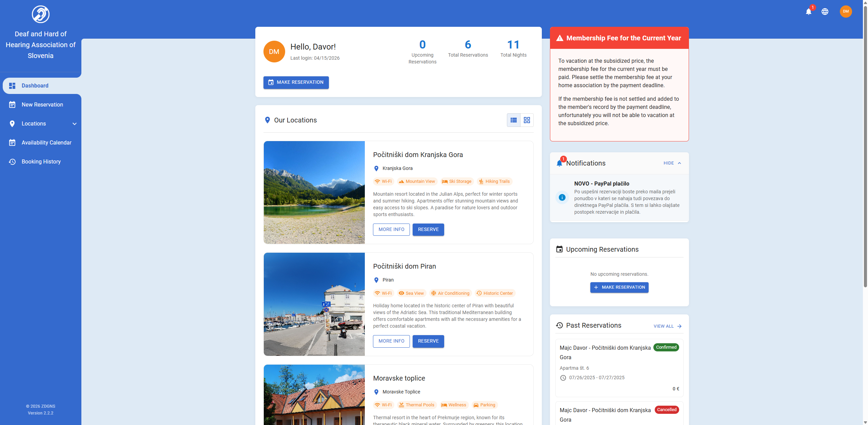
Task: Click the Ski Storage amenity chip
Action: pos(457,181)
